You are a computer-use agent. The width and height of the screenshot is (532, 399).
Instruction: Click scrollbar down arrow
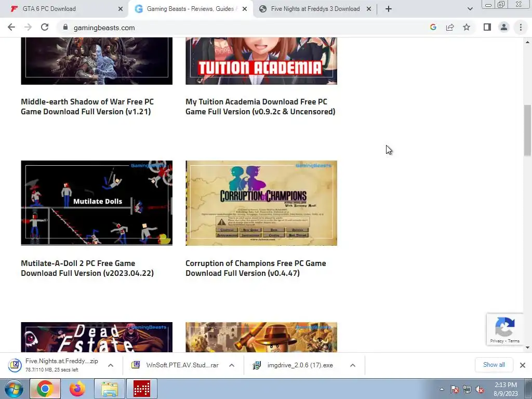pos(528,348)
